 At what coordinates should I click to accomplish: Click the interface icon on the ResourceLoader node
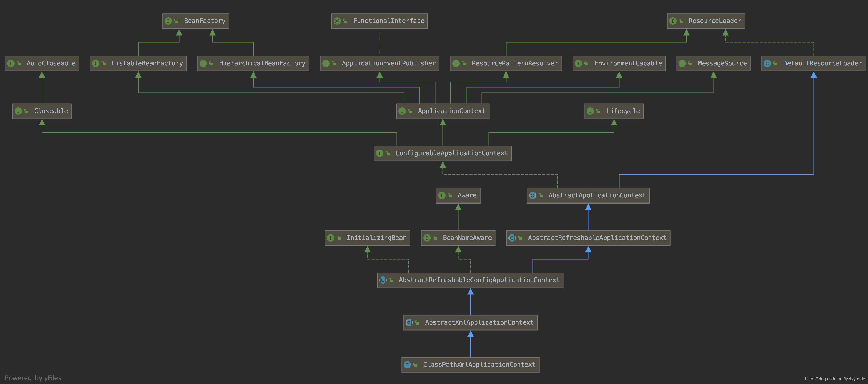click(x=672, y=21)
